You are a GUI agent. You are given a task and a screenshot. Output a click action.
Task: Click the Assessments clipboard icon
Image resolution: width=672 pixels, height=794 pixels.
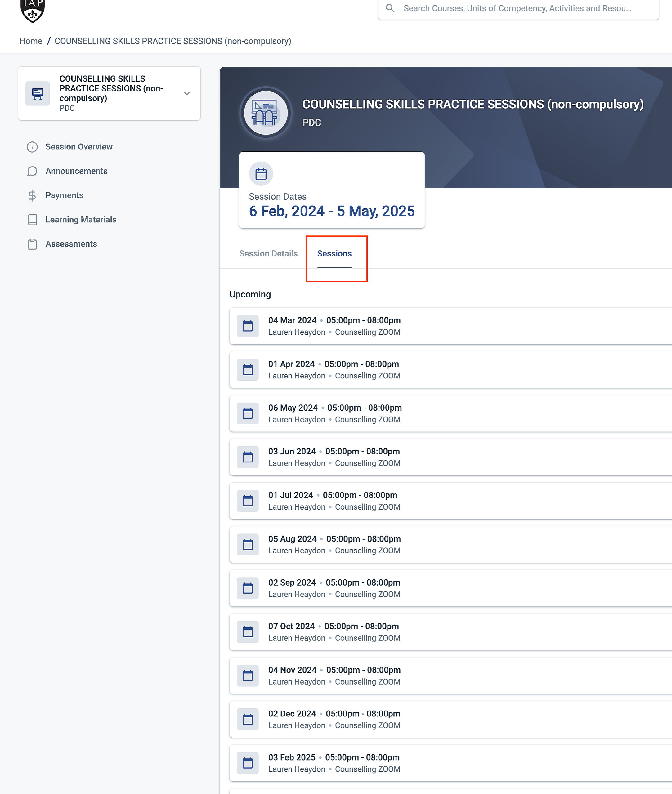(x=32, y=244)
